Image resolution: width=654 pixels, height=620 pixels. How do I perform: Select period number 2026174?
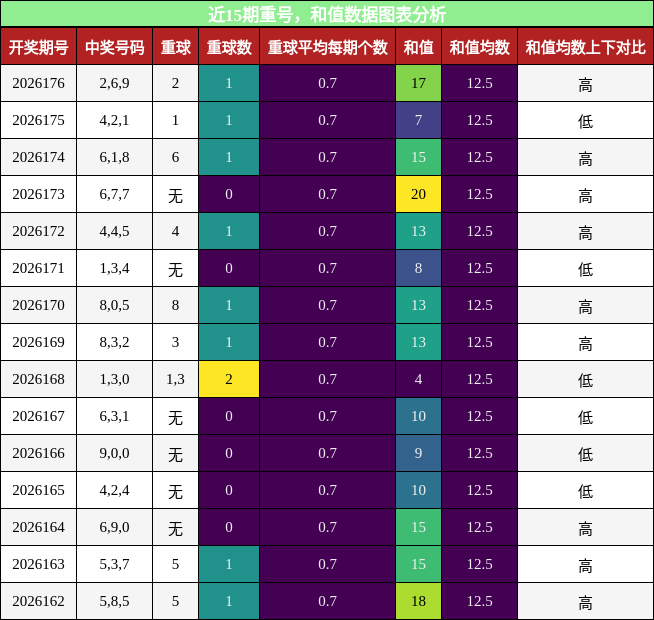click(x=38, y=157)
